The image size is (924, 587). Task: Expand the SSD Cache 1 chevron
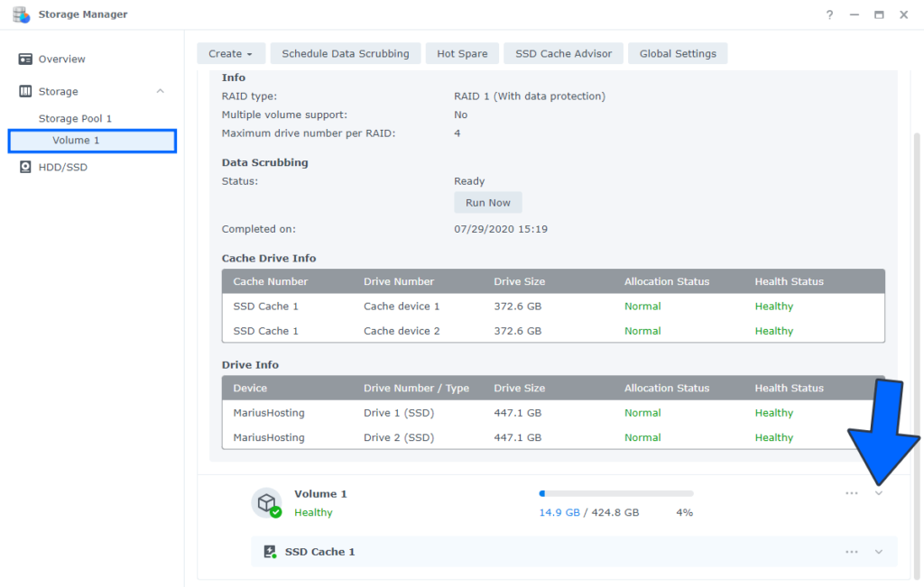point(879,552)
